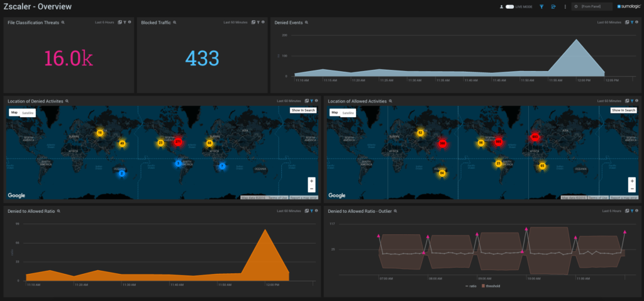The width and height of the screenshot is (644, 301).
Task: Show info for Denied to Allowed Ratio - Outlier
Action: [x=636, y=211]
